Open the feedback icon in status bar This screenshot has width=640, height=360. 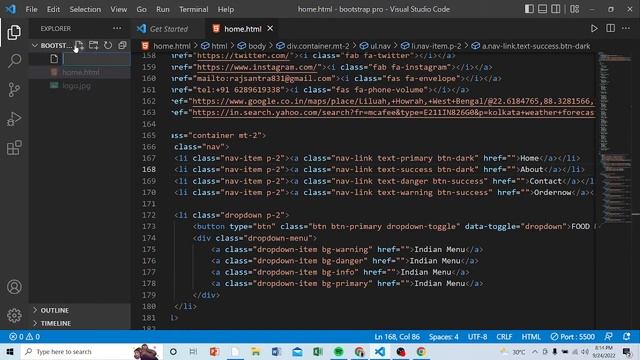pyautogui.click(x=608, y=337)
